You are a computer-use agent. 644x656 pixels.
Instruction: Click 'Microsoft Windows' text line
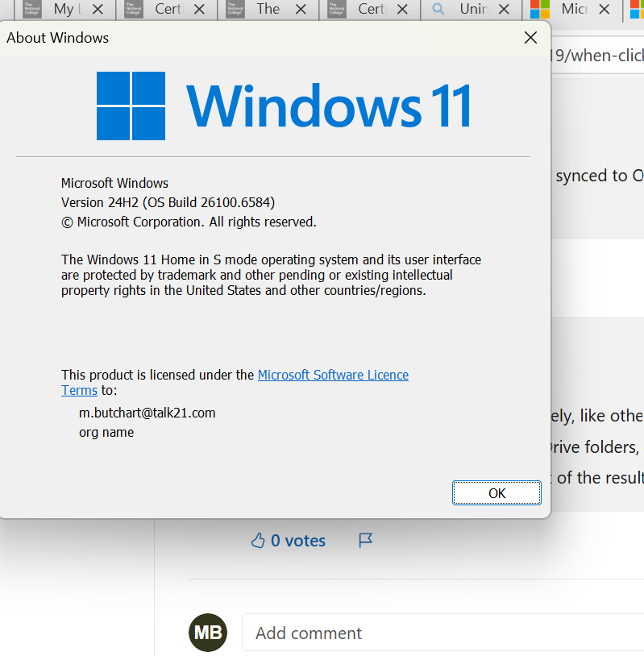click(114, 183)
